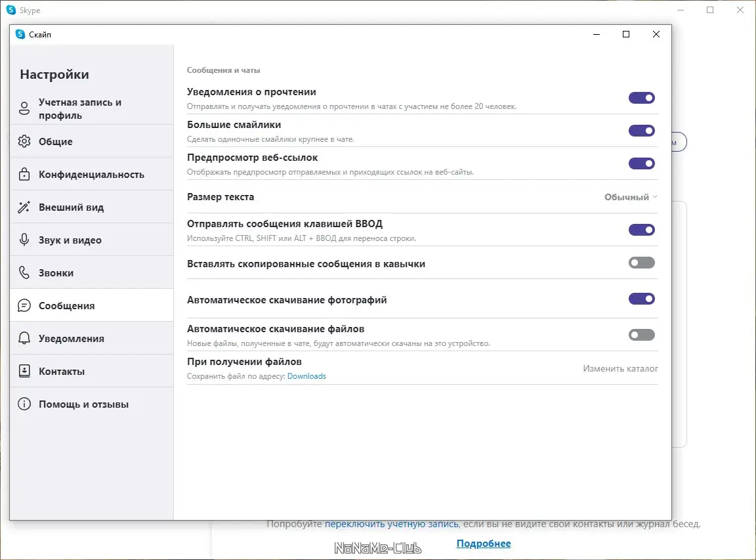This screenshot has height=560, width=756.
Task: Disable Уведомления о прочтении
Action: pos(641,97)
